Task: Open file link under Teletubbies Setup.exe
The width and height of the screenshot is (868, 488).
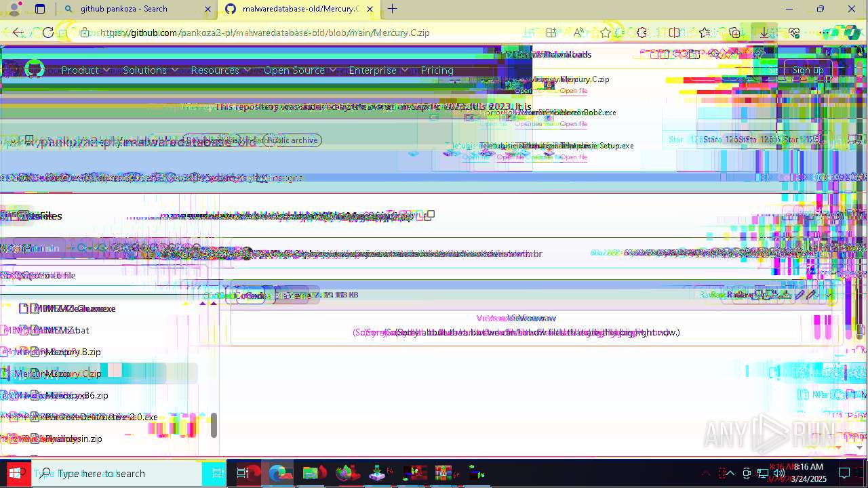Action: tap(573, 157)
